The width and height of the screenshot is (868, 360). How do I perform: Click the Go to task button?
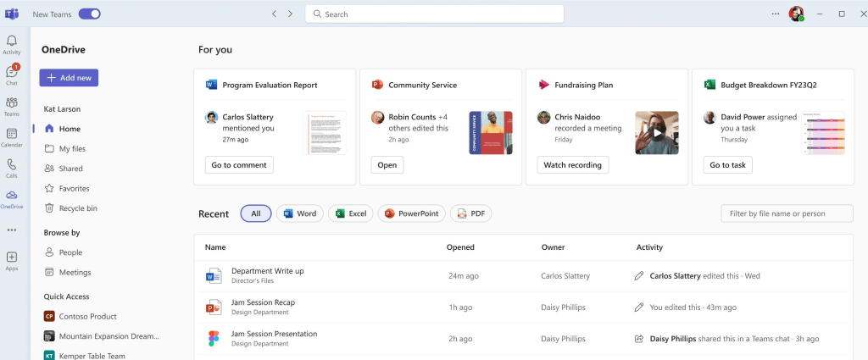[727, 165]
